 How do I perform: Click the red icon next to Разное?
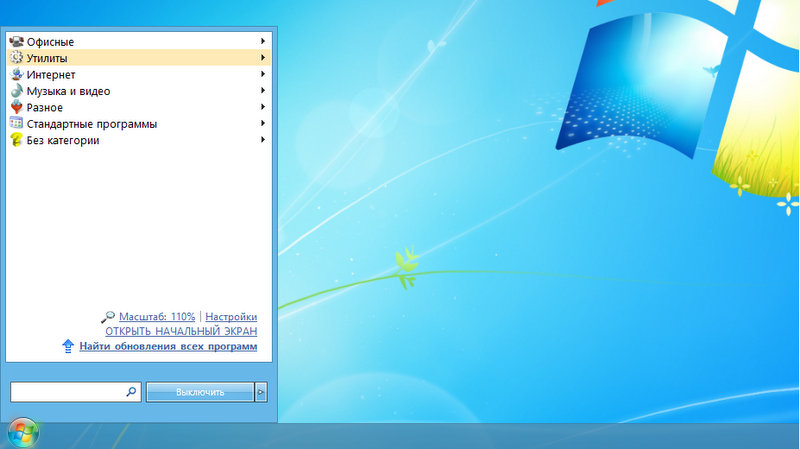click(x=16, y=107)
